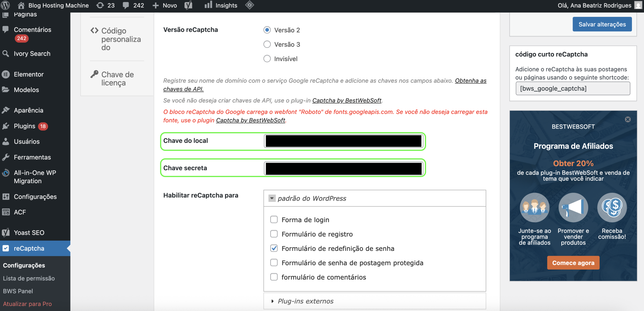Screen dimensions: 644x311
Task: Uncheck Formulário de redefinição de senha
Action: pos(274,248)
